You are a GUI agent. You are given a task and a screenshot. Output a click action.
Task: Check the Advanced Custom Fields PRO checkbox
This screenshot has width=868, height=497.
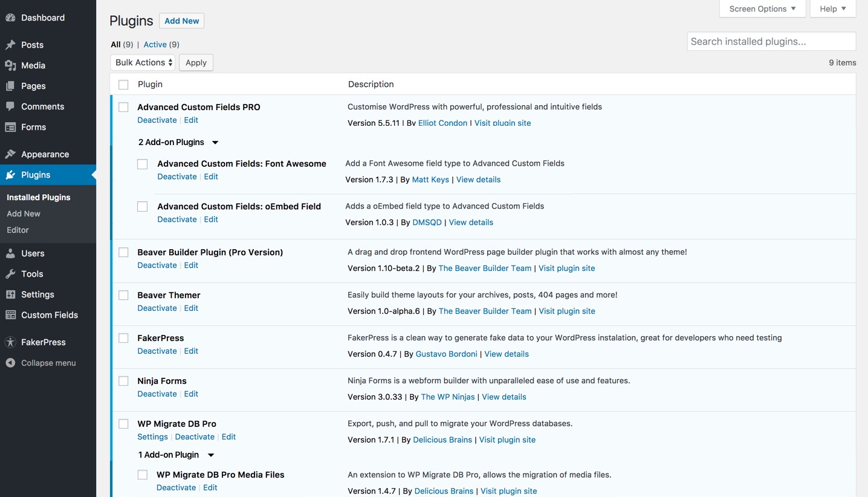(x=123, y=107)
